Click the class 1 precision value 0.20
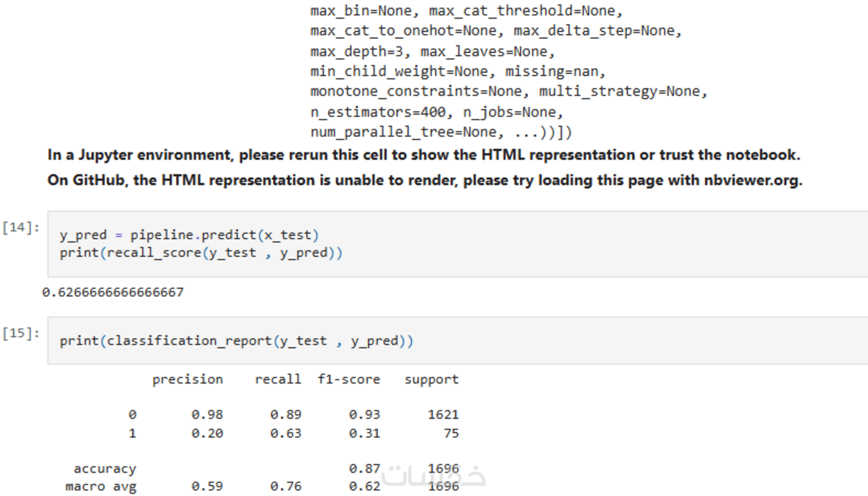Screen dimensions: 868x496 click(207, 434)
